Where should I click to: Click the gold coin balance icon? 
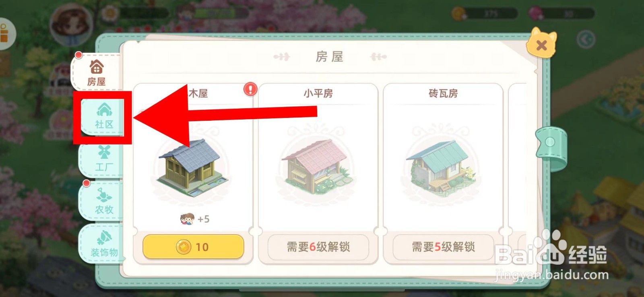459,14
